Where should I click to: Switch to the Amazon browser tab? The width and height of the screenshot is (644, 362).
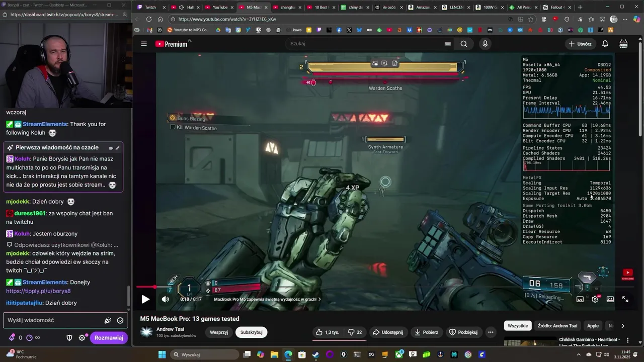tap(423, 7)
